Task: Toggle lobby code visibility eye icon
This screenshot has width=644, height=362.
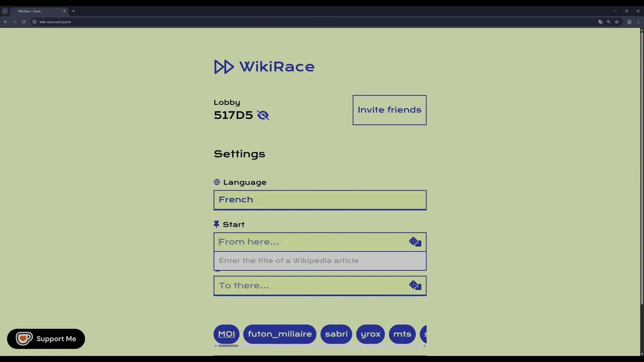Action: pos(263,115)
